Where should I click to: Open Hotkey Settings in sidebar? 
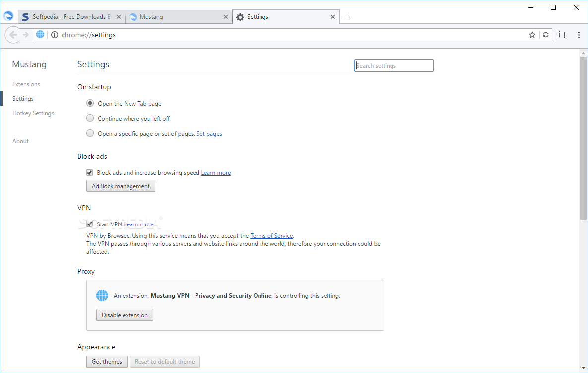click(x=33, y=113)
